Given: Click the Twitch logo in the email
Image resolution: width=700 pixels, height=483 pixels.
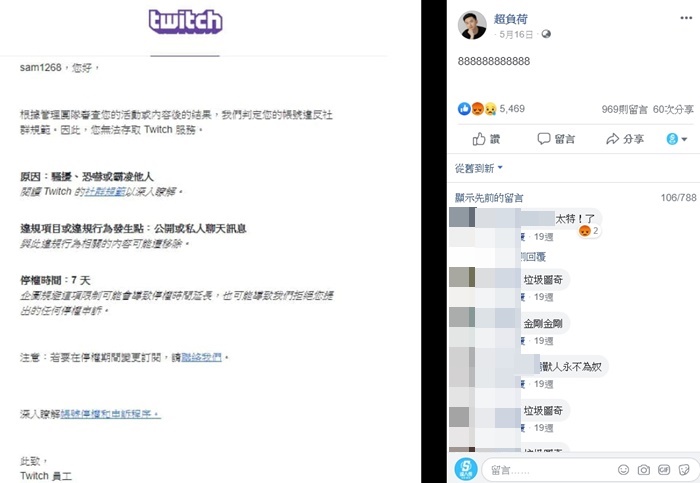Looking at the screenshot, I should tap(185, 22).
